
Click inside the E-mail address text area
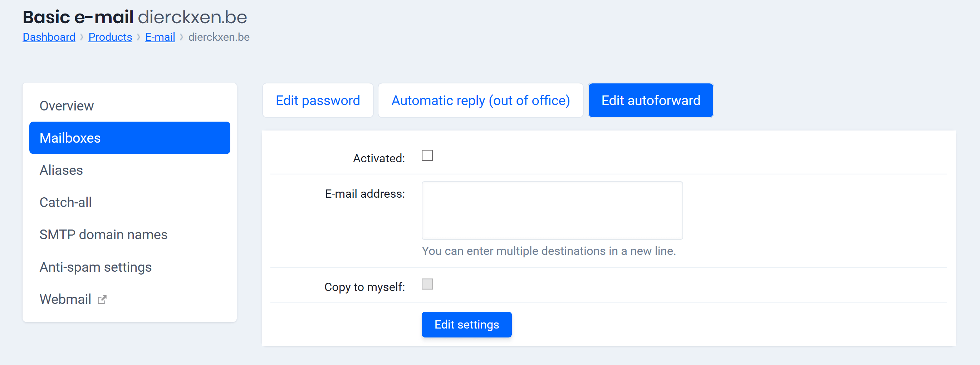point(552,210)
